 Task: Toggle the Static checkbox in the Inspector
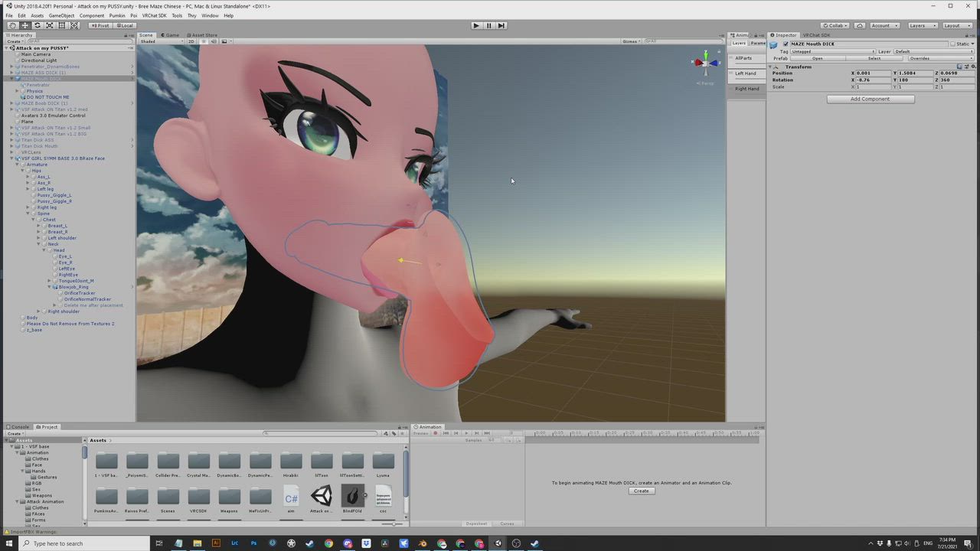coord(952,44)
